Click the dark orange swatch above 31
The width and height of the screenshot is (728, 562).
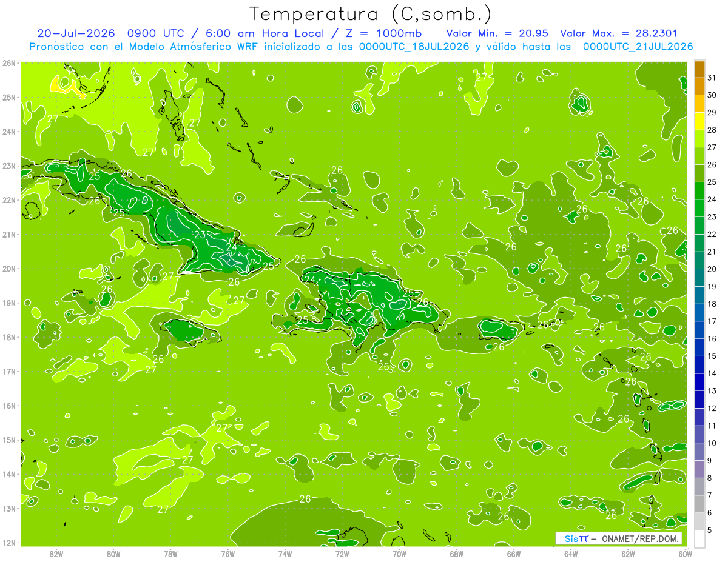(x=699, y=69)
